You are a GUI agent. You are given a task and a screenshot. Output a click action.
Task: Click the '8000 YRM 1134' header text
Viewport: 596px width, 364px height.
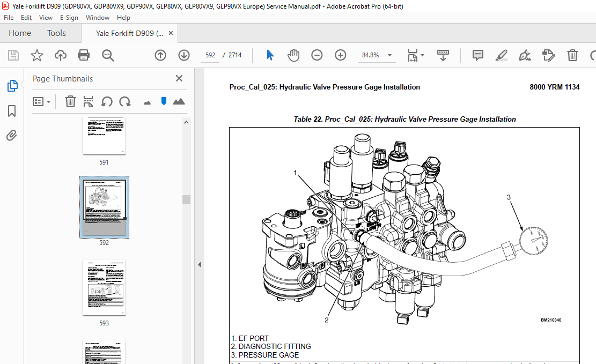click(x=554, y=87)
